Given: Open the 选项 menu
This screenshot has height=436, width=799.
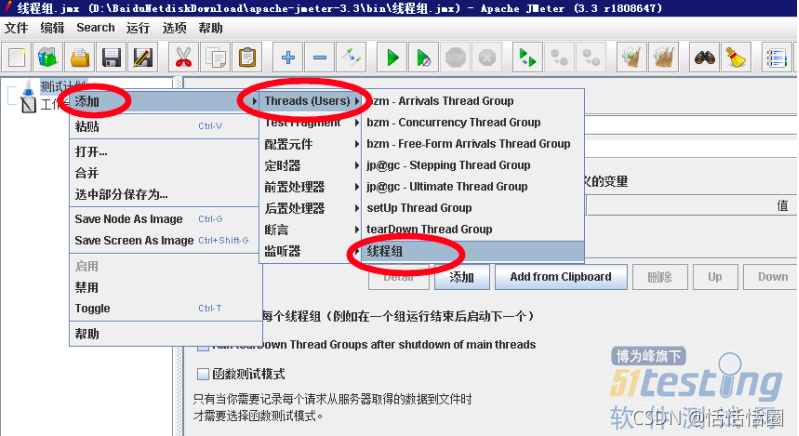Looking at the screenshot, I should 174,28.
